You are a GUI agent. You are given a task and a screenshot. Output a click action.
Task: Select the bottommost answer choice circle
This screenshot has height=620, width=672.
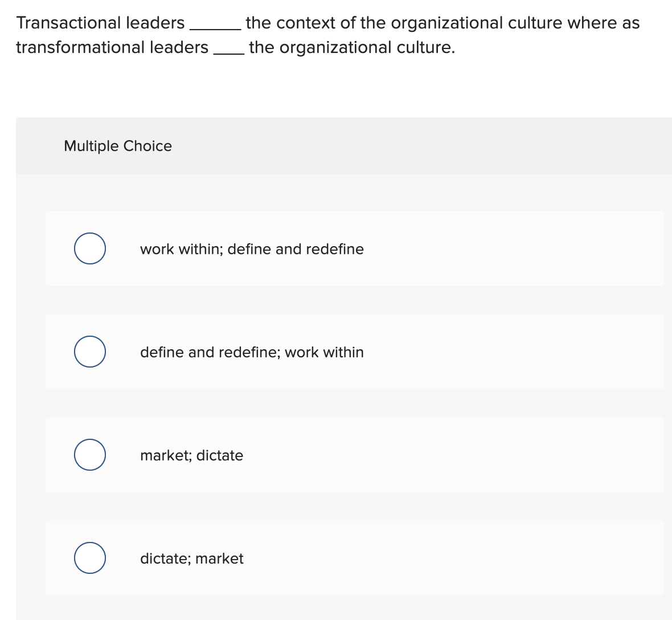click(89, 557)
